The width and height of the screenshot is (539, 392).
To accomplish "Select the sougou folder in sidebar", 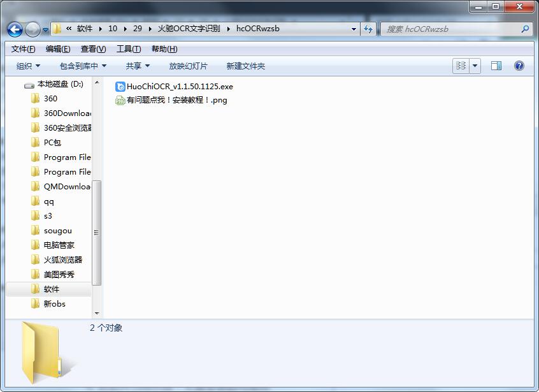I will click(x=58, y=231).
